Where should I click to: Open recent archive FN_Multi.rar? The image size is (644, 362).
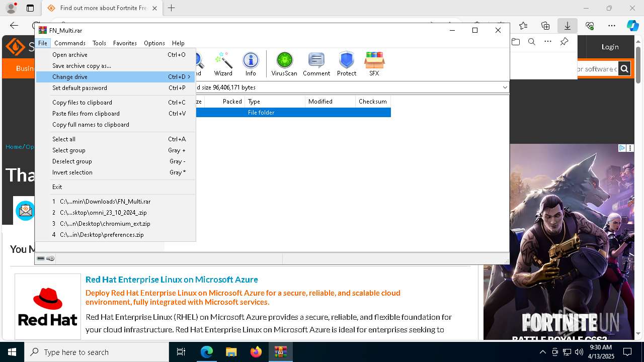(115, 202)
